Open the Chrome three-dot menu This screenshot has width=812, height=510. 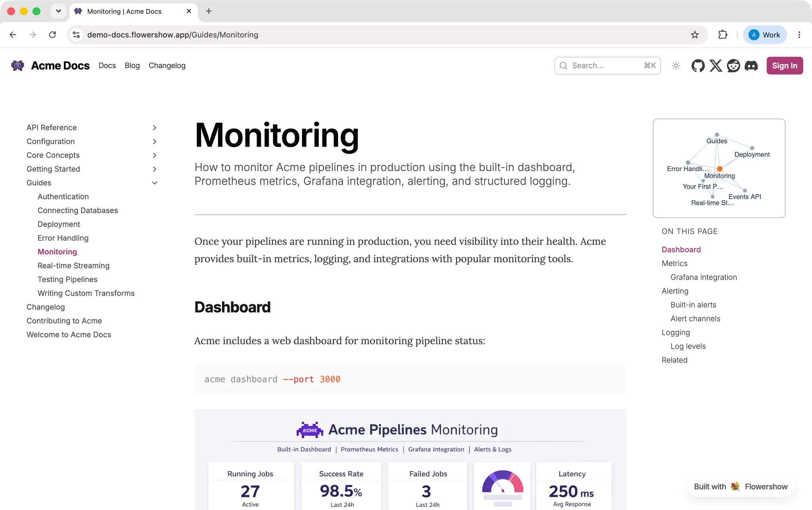point(799,35)
